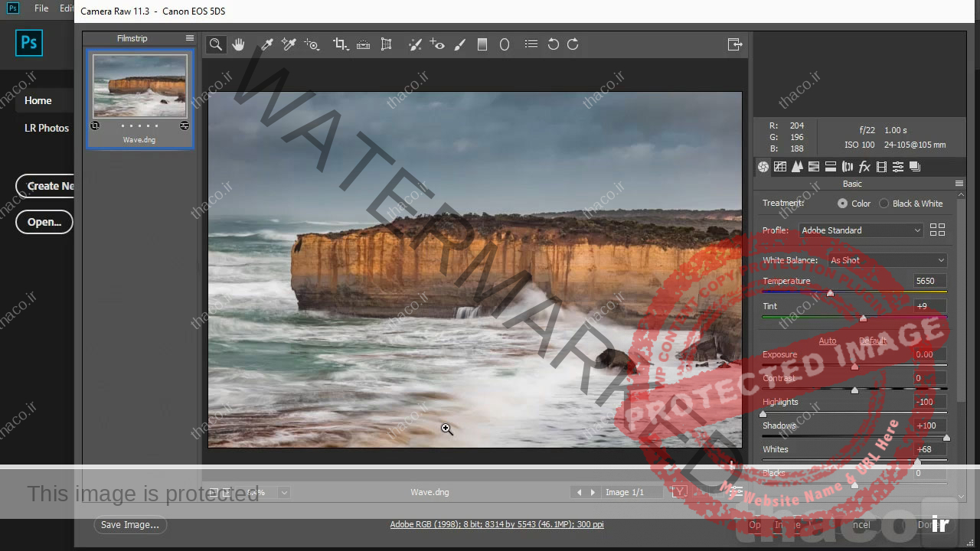Open the Detail panel tab
Screen dimensions: 980x551
[797, 167]
